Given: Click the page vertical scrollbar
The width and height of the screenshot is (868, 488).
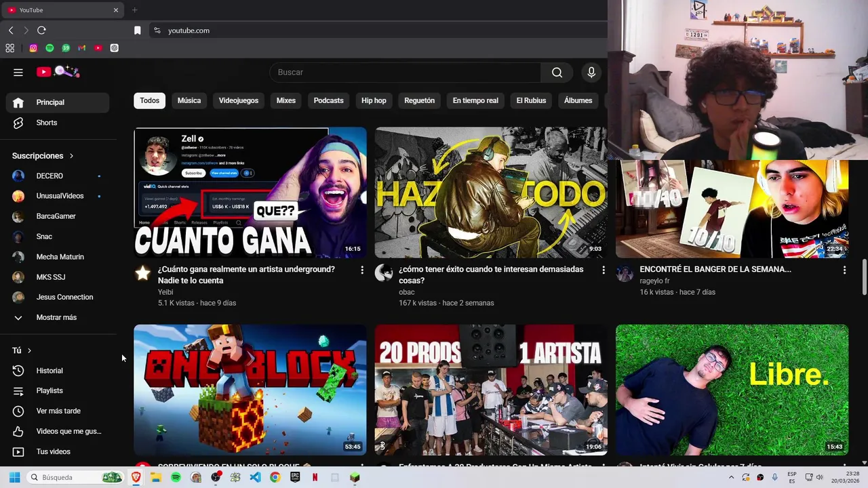Looking at the screenshot, I should [x=864, y=277].
